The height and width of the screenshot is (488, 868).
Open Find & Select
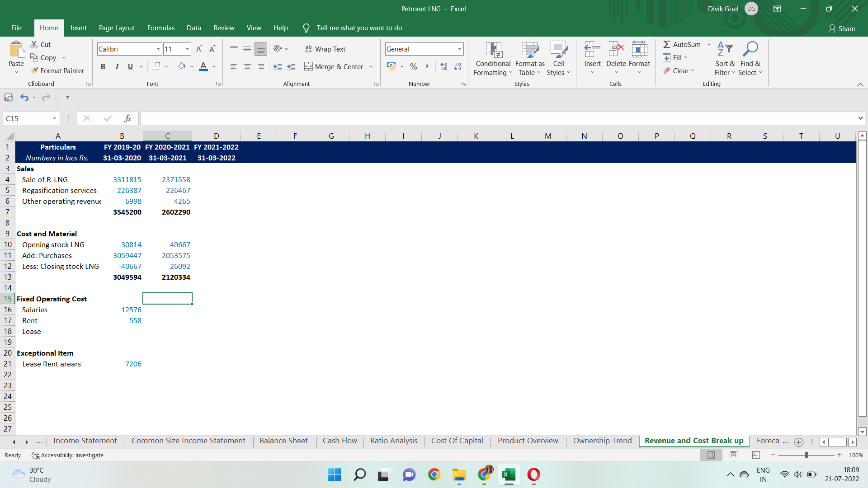[x=750, y=59]
